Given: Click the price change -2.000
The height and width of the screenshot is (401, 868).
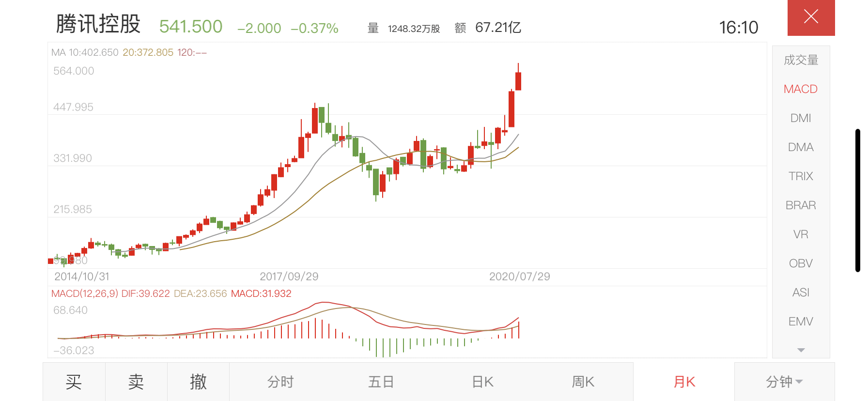Looking at the screenshot, I should pyautogui.click(x=259, y=28).
